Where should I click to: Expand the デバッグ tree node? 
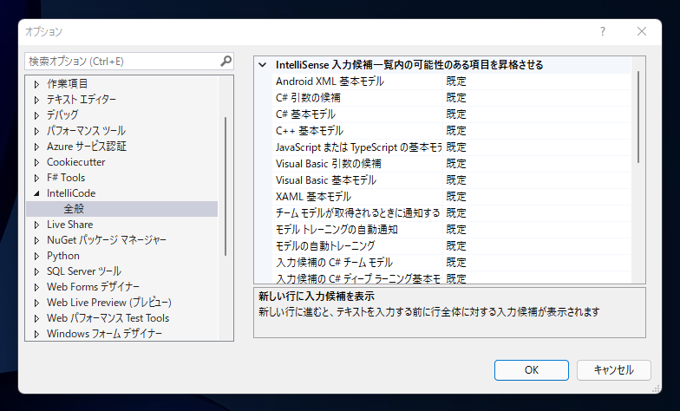[x=37, y=115]
